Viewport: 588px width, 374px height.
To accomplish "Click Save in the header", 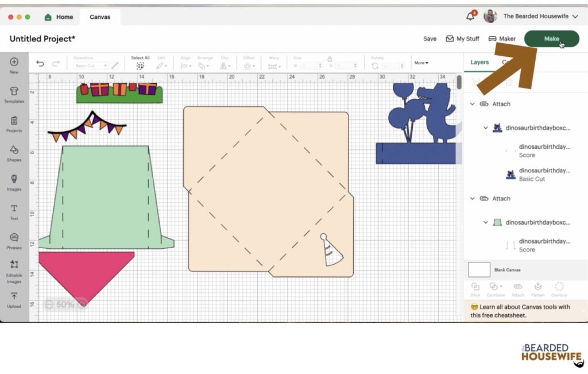I will click(x=430, y=39).
